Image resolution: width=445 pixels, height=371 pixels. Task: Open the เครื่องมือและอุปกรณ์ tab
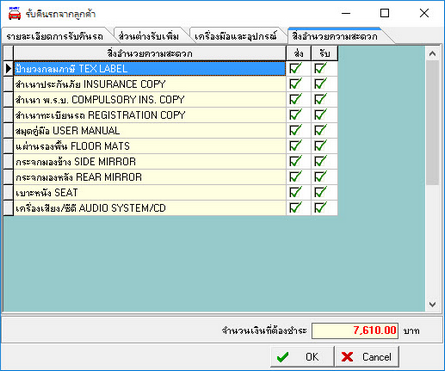click(x=236, y=36)
